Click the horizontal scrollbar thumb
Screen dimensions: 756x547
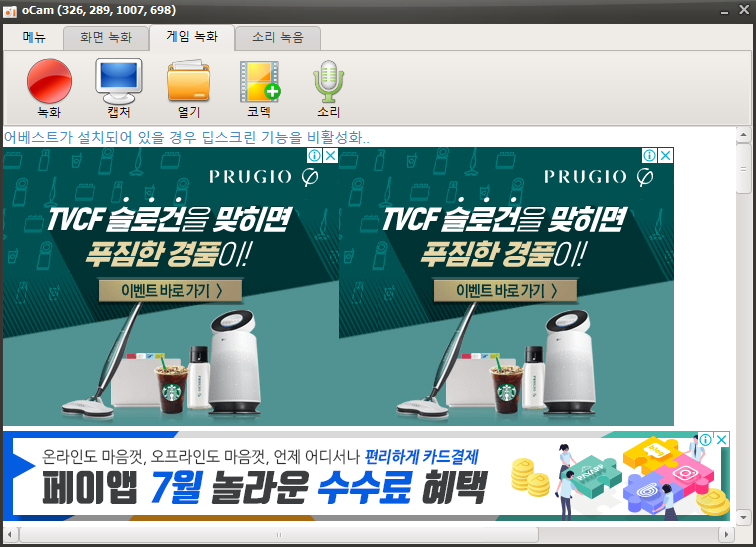pos(279,534)
